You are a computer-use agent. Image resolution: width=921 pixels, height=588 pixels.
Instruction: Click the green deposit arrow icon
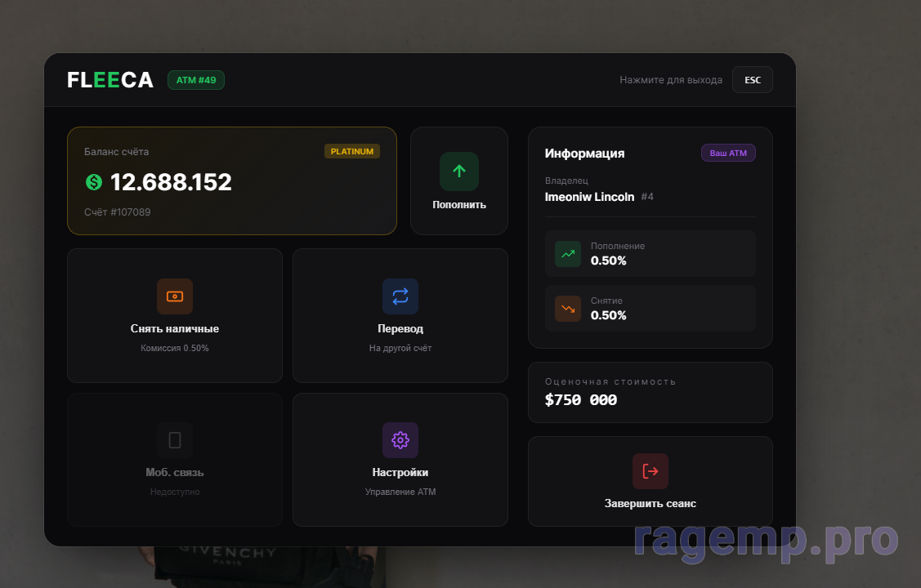pos(458,171)
